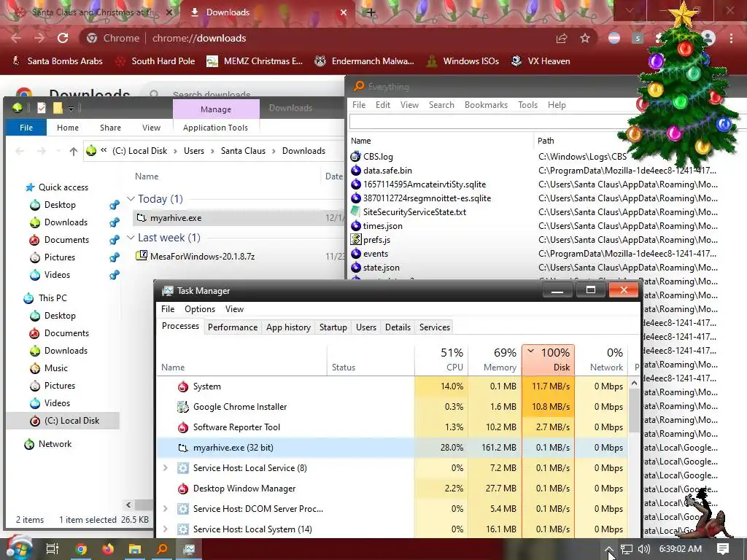
Task: Open Share ribbon tab in Explorer
Action: pos(110,128)
